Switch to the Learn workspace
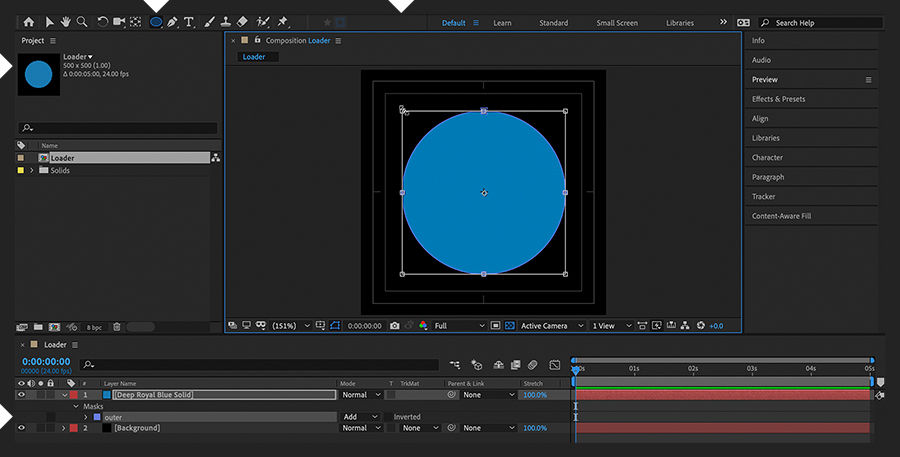 pyautogui.click(x=502, y=23)
